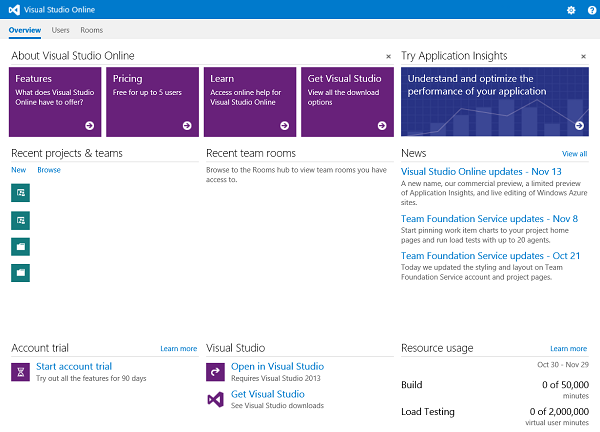
Task: Click the Start account trial hourglass icon
Action: click(21, 372)
